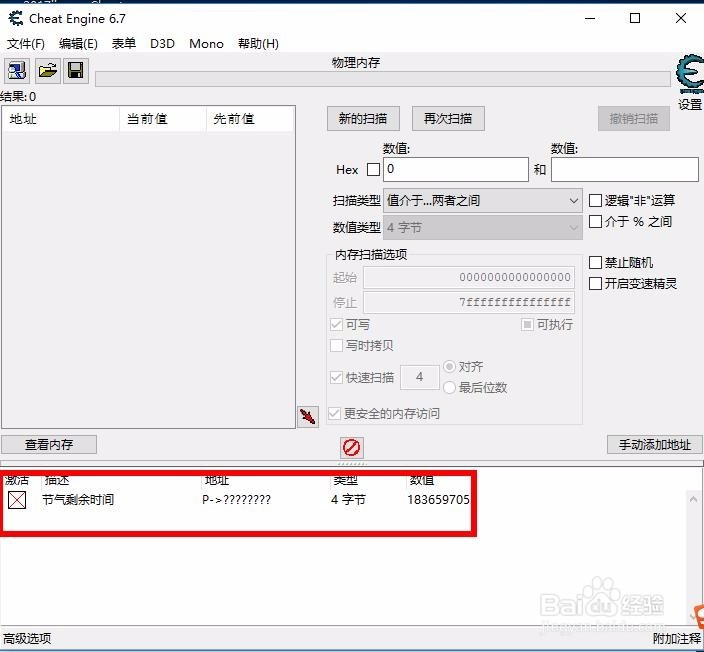Click the 手动添加地址 button
Screen dimensions: 704x652
click(x=655, y=445)
